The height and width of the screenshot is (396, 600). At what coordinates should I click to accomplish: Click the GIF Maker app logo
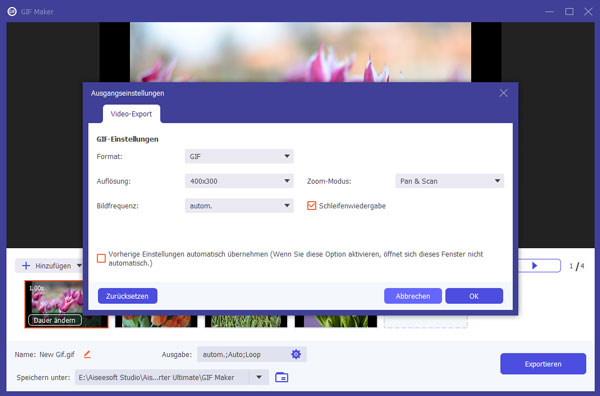point(12,11)
